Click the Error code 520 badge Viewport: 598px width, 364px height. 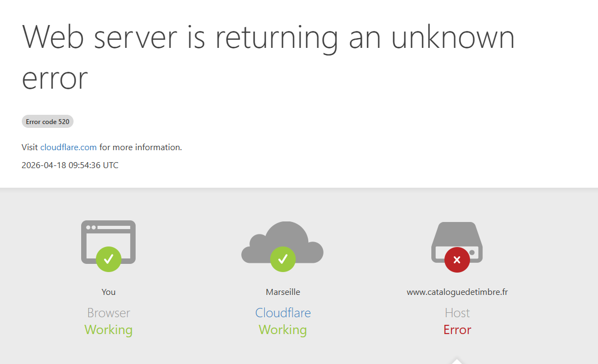click(48, 121)
